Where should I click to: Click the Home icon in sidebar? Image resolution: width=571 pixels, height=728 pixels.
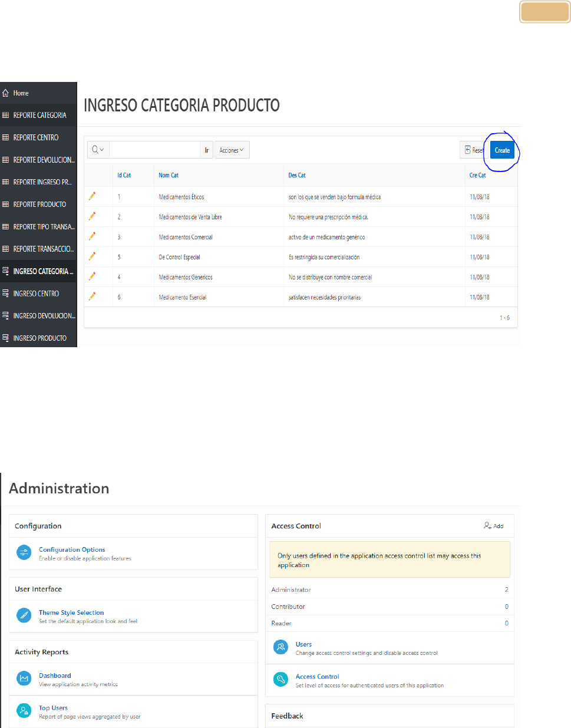[6, 93]
